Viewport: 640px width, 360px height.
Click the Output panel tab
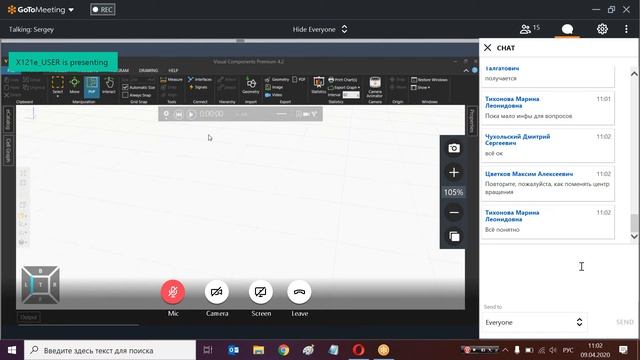click(29, 317)
